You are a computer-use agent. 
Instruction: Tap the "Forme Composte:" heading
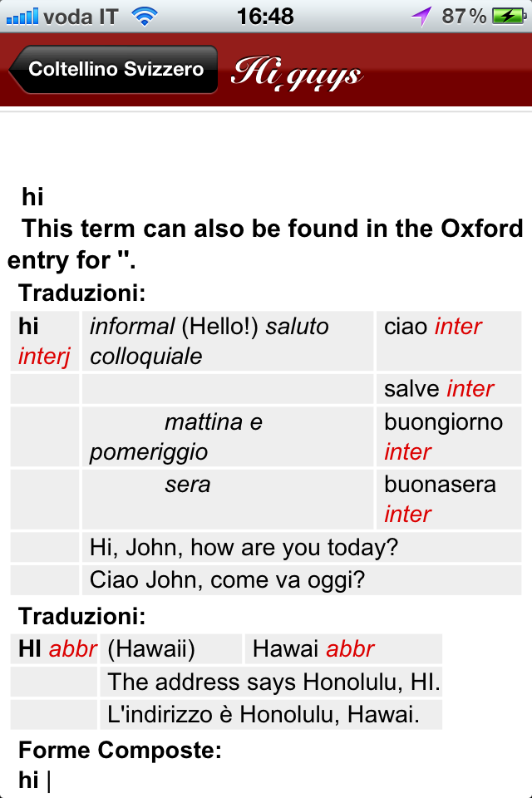click(x=120, y=751)
